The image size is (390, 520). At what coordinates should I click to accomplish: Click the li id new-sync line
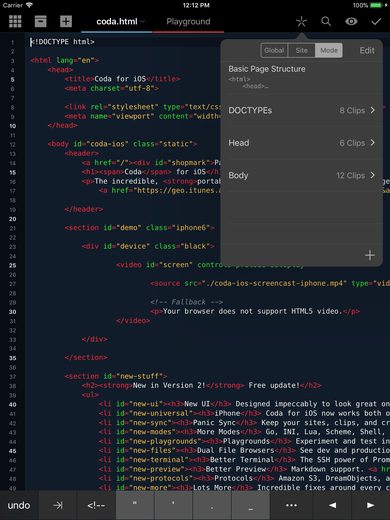244,423
